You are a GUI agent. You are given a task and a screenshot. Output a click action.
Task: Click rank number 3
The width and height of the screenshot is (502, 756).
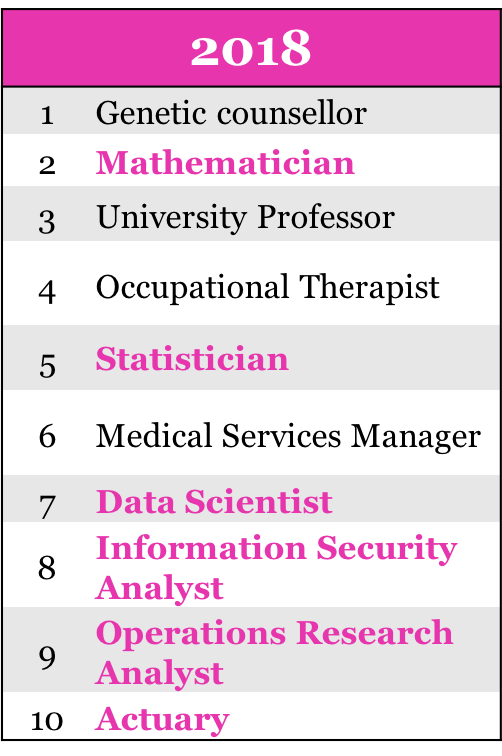tap(47, 221)
